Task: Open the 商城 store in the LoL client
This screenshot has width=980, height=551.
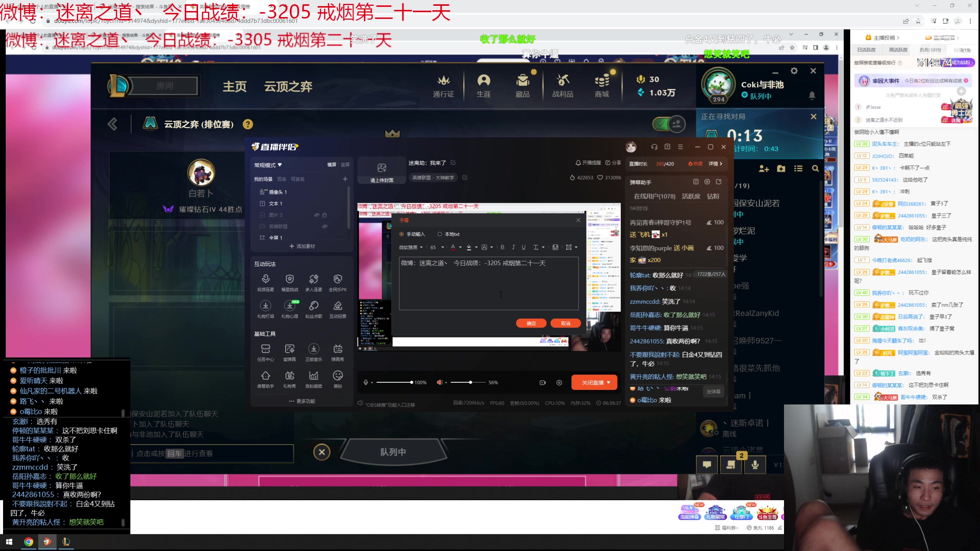Action: click(x=602, y=85)
